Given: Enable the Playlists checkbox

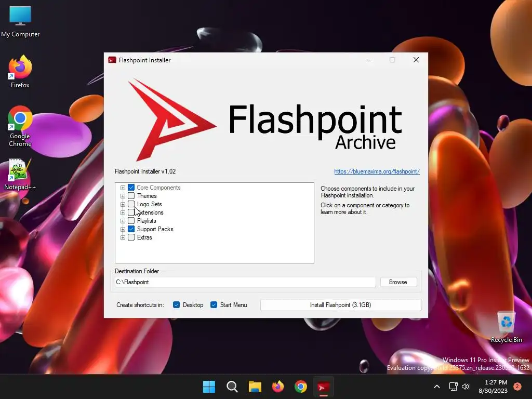Looking at the screenshot, I should (x=131, y=220).
